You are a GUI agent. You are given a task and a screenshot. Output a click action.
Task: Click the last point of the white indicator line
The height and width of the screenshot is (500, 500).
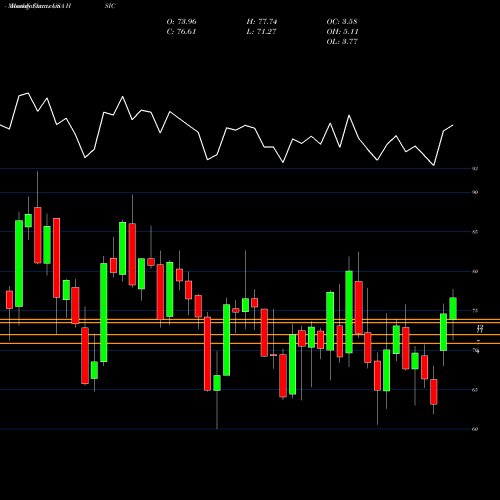click(453, 125)
